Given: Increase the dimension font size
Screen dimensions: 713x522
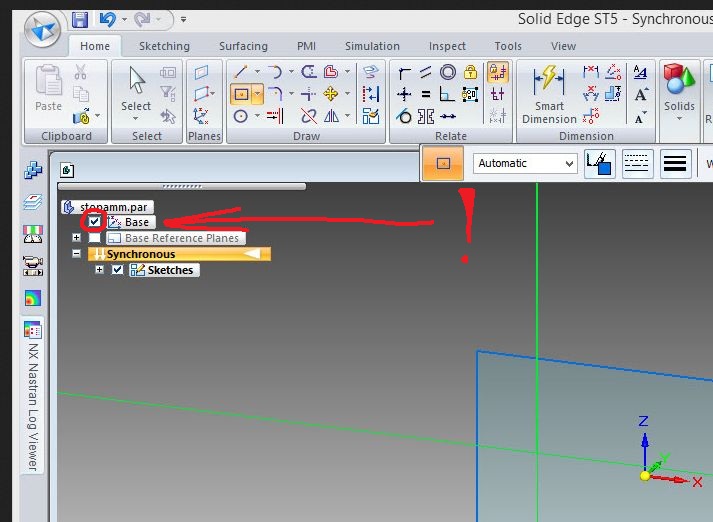Looking at the screenshot, I should click(x=641, y=95).
